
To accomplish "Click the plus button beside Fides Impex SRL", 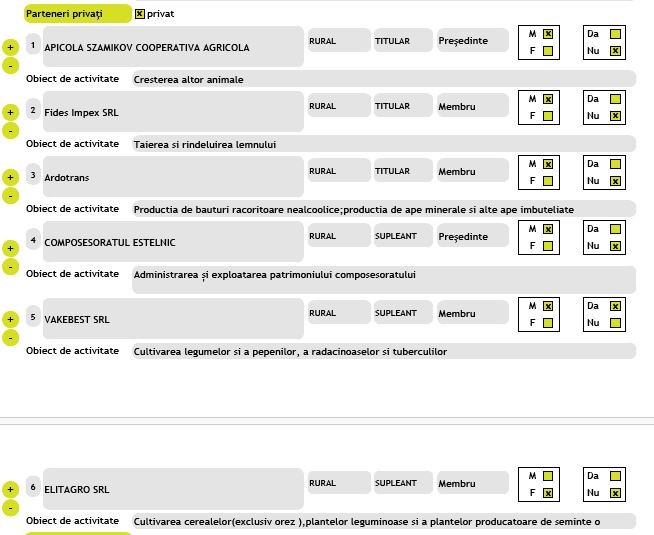I will [x=10, y=112].
